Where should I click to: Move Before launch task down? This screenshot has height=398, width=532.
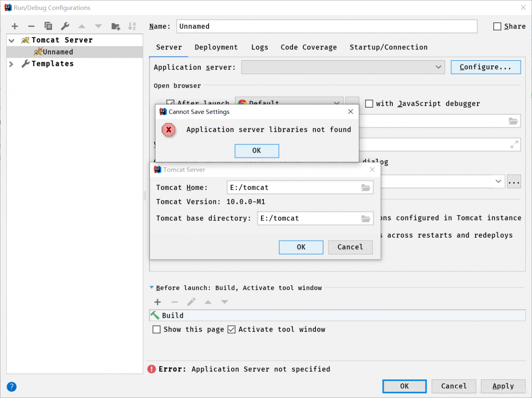click(224, 302)
